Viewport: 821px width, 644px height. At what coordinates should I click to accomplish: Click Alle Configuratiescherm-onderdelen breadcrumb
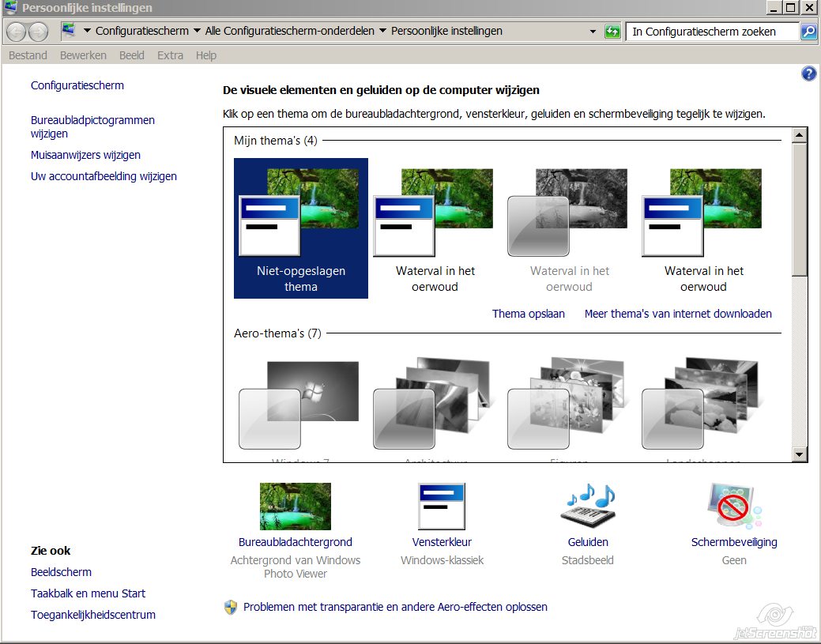[x=289, y=31]
